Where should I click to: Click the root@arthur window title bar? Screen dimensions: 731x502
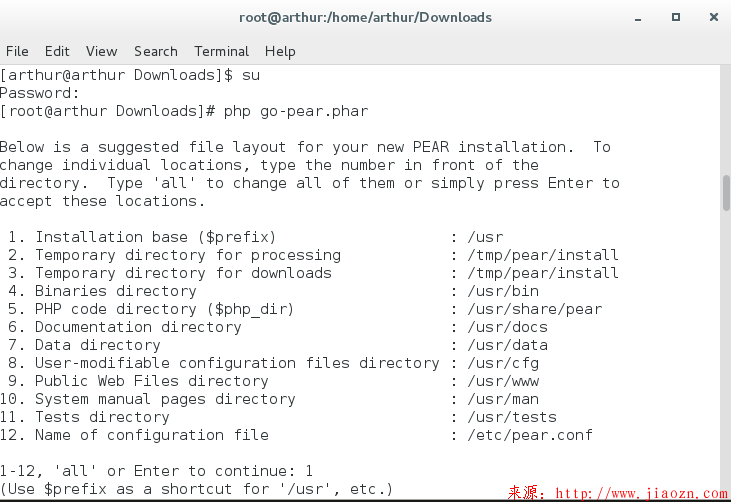click(x=365, y=17)
